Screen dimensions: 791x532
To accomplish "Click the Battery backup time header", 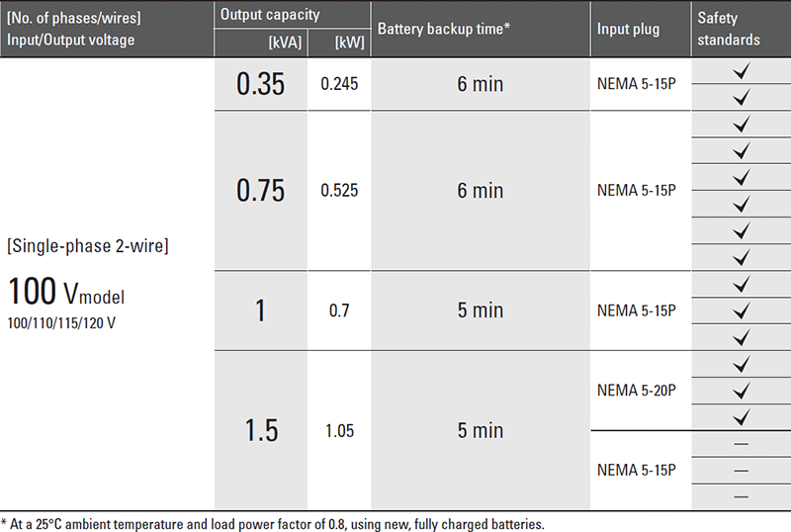I will pyautogui.click(x=444, y=29).
